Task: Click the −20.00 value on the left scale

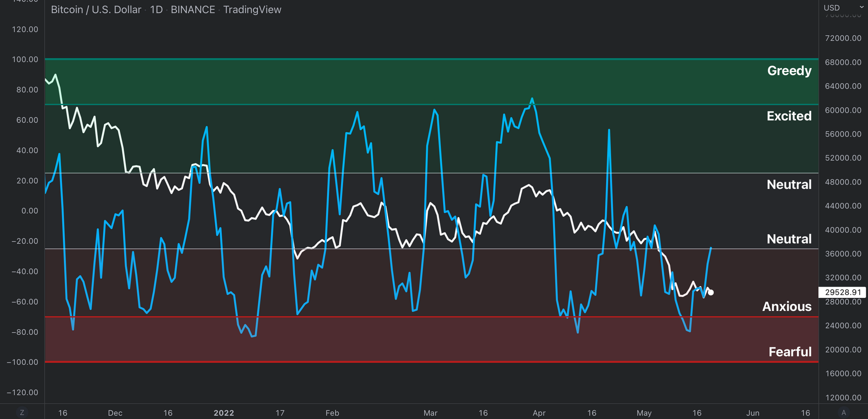Action: click(x=25, y=241)
